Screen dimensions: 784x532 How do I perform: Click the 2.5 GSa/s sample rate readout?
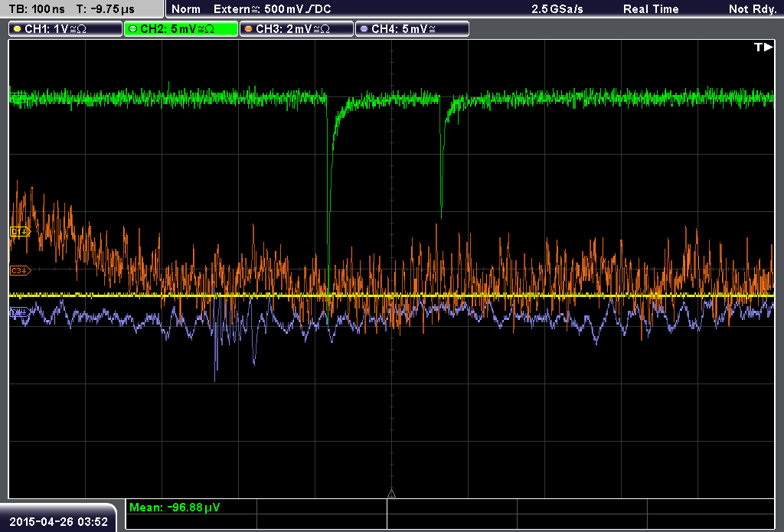click(557, 9)
